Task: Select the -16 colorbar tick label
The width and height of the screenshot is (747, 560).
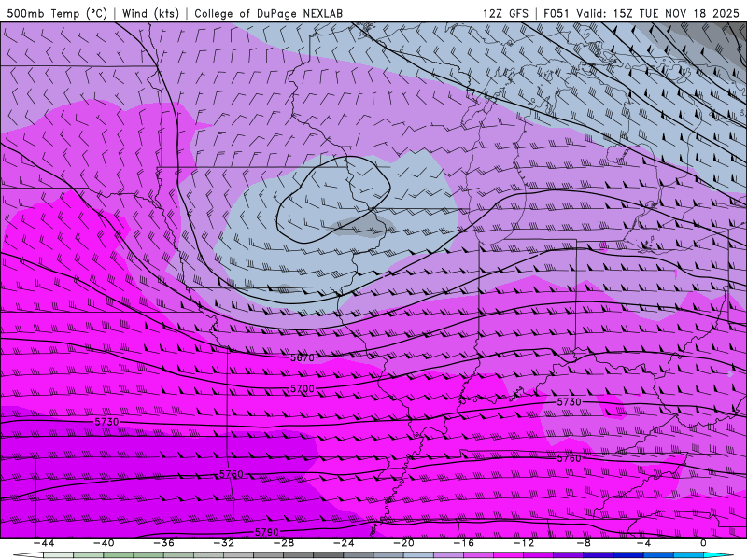Action: [463, 543]
